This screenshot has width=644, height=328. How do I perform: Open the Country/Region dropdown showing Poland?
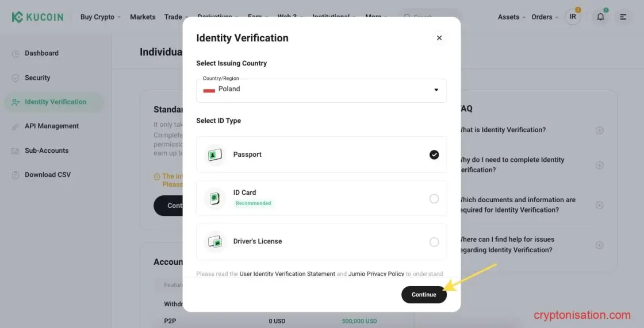tap(321, 90)
